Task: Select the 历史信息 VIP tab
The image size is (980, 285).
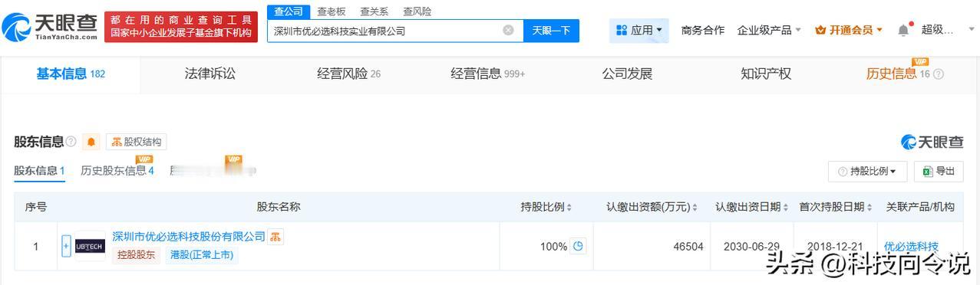Action: tap(898, 74)
